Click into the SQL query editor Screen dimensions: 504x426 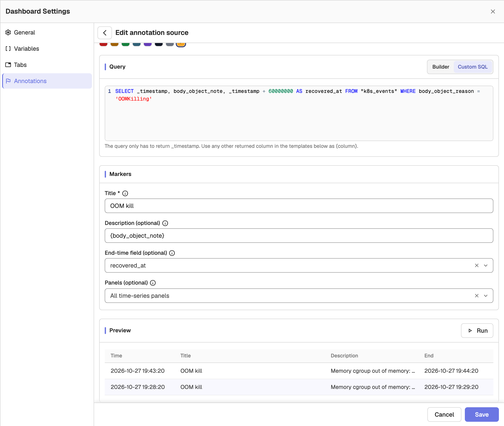tap(299, 113)
